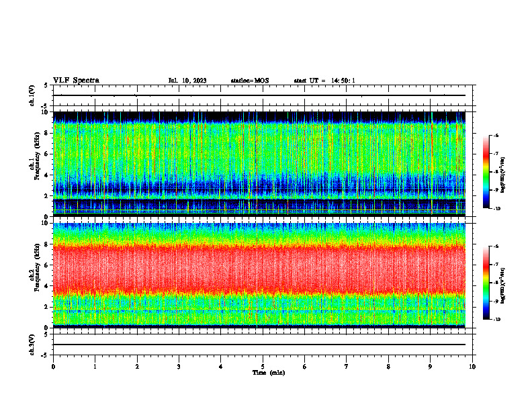This screenshot has width=532, height=411.
Task: Click the "-6" label on ch.1 color scale
Action: coord(496,135)
